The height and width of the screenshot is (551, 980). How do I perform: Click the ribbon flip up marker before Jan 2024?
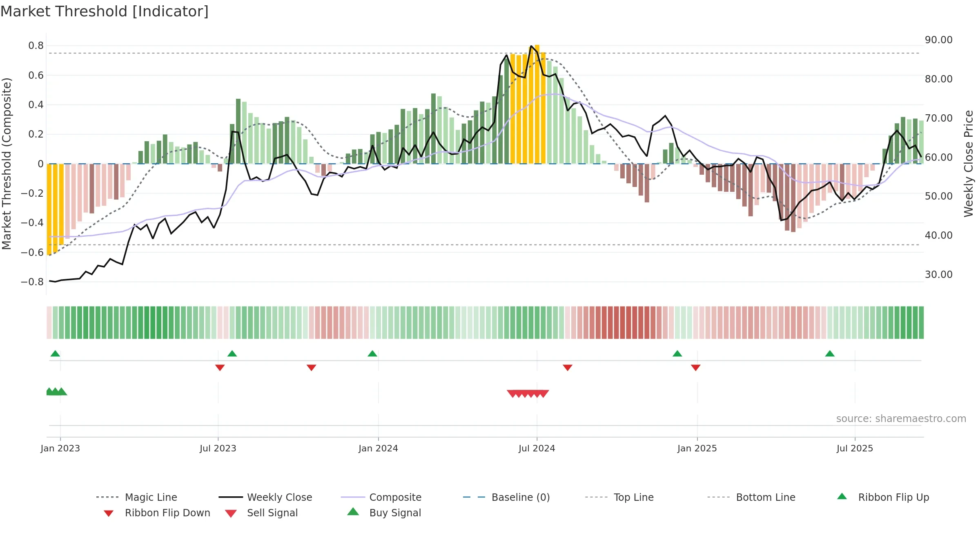click(372, 353)
